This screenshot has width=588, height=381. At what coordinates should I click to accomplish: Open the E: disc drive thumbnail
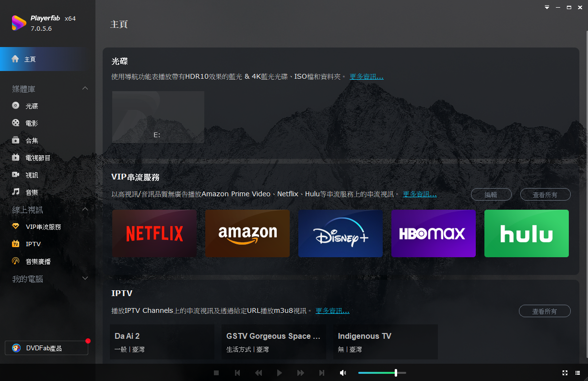pos(158,117)
